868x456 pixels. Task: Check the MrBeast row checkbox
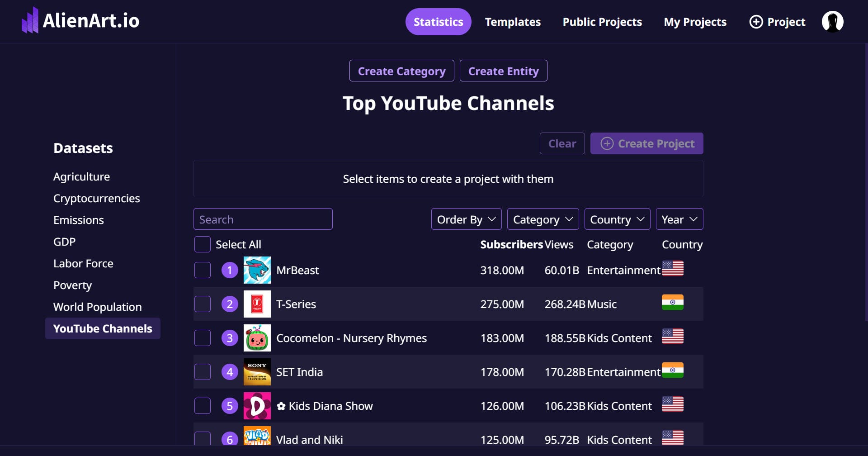(202, 270)
